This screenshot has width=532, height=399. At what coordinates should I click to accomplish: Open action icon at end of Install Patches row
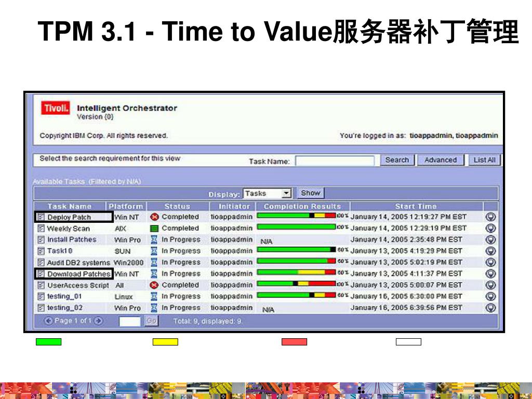click(490, 240)
